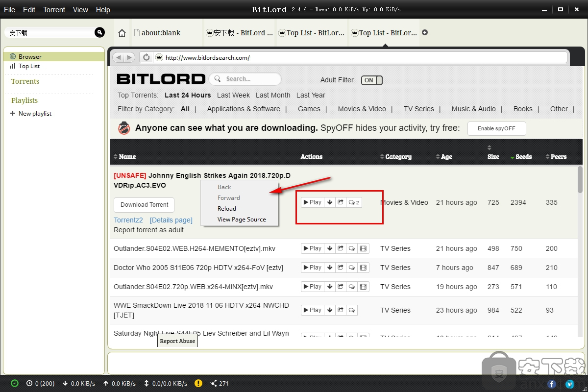Click the page vertical scrollbar
This screenshot has width=588, height=392.
pyautogui.click(x=581, y=179)
